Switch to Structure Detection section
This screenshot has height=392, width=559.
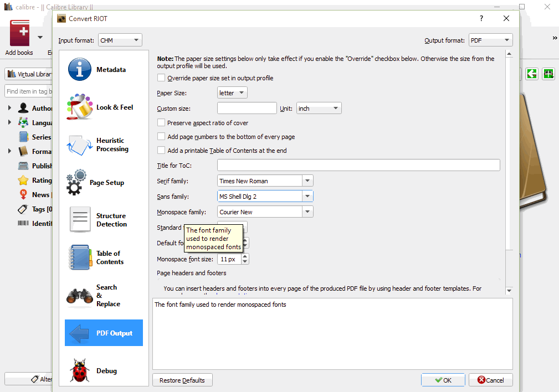point(104,220)
